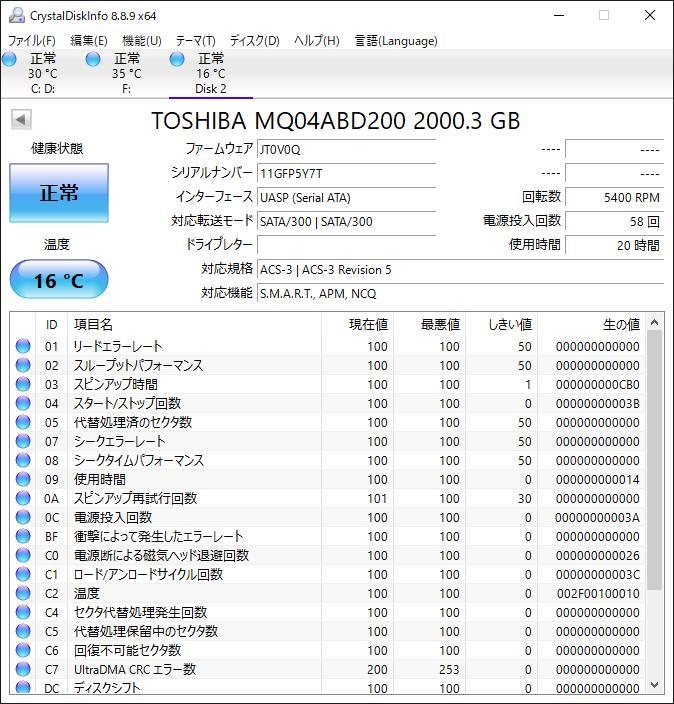The height and width of the screenshot is (704, 674).
Task: Click the status orb for 代替処理保留中のセクタ数 row
Action: click(23, 631)
